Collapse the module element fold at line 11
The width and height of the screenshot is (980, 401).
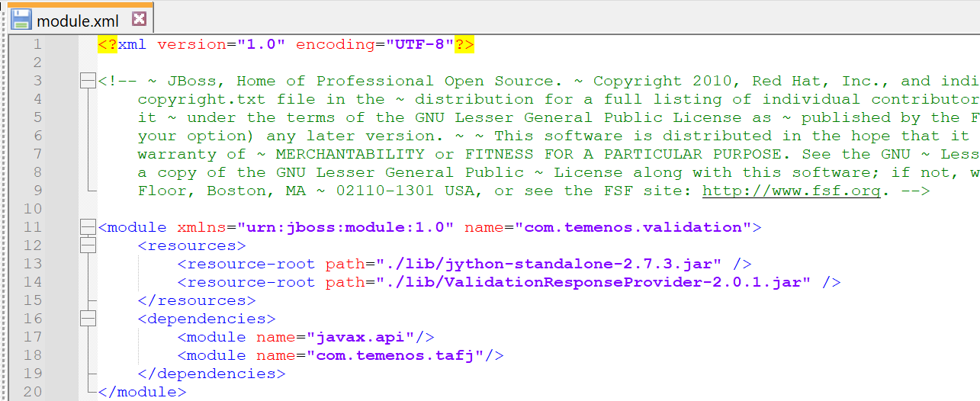(x=88, y=227)
